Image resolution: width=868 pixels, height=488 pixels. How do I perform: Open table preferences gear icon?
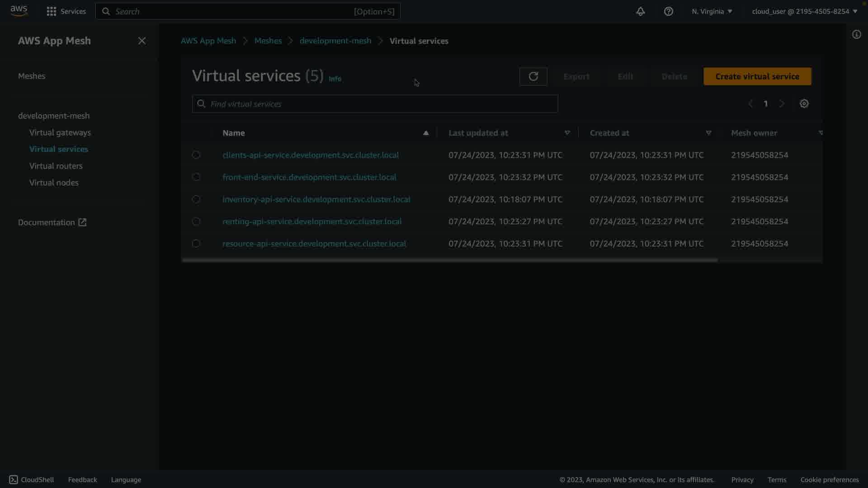click(x=804, y=104)
